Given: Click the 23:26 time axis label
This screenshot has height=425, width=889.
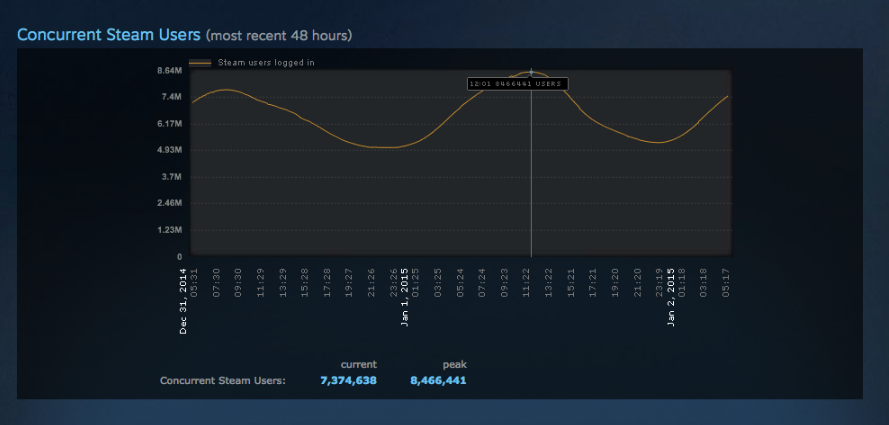Looking at the screenshot, I should (x=393, y=282).
